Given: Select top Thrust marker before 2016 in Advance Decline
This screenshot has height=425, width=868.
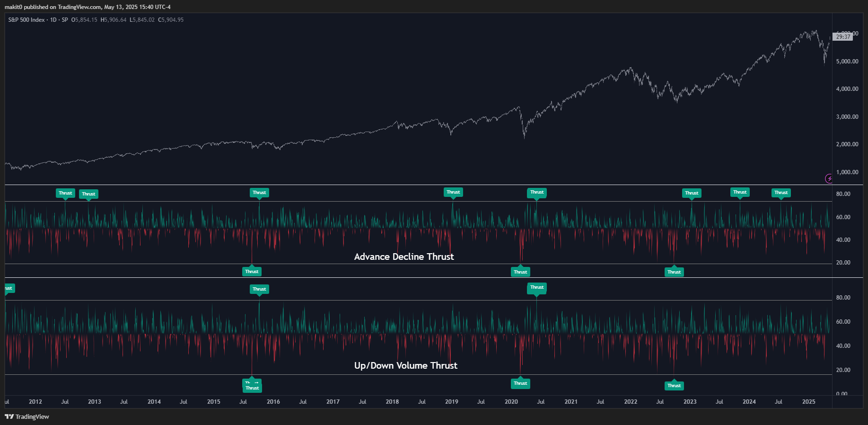Looking at the screenshot, I should click(259, 193).
